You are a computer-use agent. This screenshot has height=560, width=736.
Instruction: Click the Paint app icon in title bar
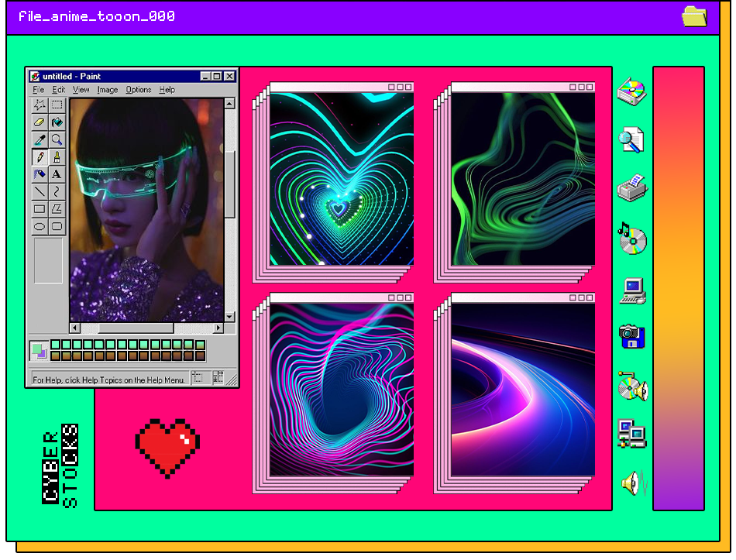tap(35, 76)
